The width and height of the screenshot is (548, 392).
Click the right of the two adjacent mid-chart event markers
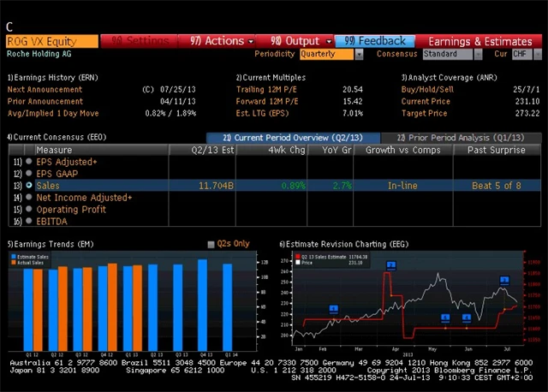467,318
